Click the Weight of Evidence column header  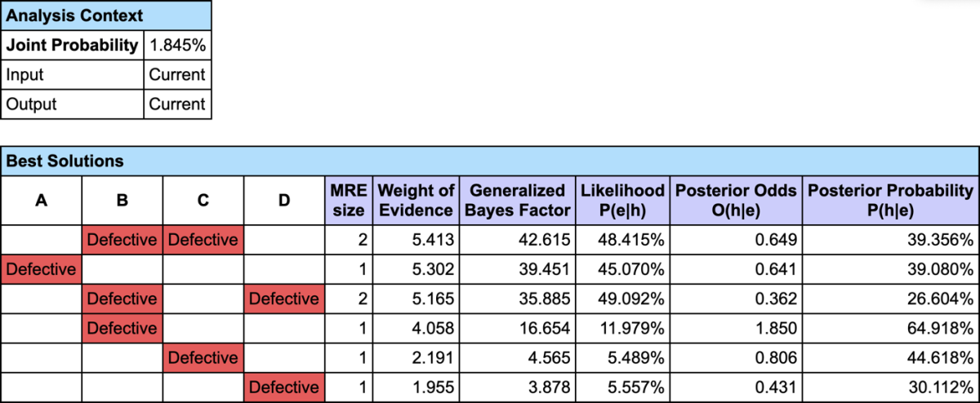pyautogui.click(x=416, y=201)
